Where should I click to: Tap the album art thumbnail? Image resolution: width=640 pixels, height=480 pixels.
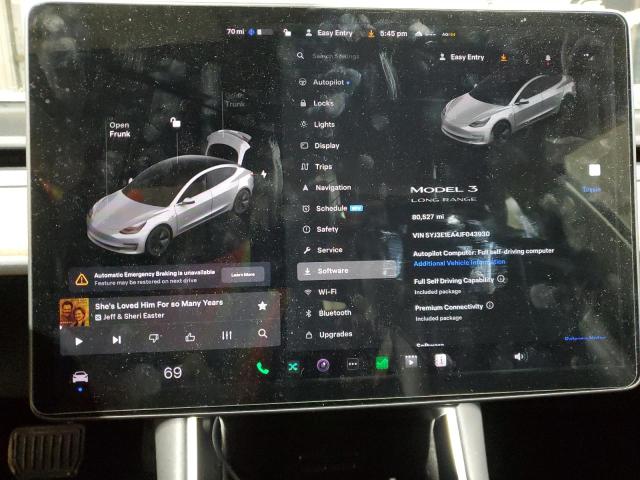click(x=74, y=313)
